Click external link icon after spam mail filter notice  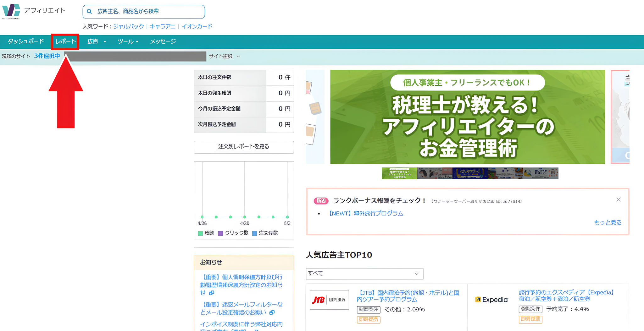[x=272, y=313]
